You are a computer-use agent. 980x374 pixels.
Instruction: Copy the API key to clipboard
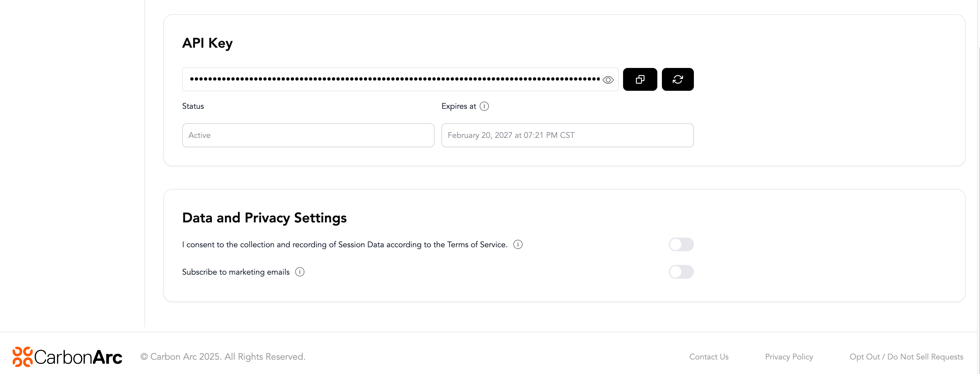pos(640,80)
